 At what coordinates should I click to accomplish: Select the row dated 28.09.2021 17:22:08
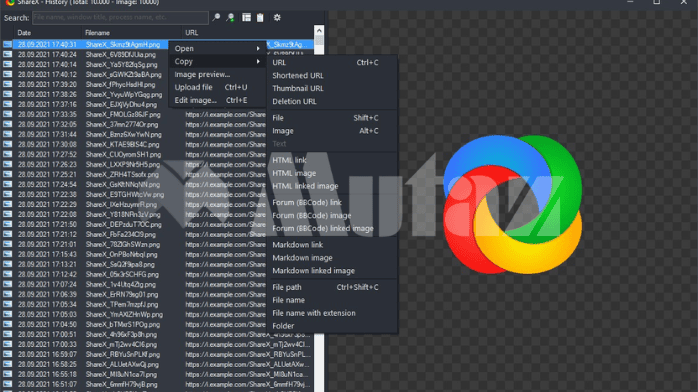point(157,214)
